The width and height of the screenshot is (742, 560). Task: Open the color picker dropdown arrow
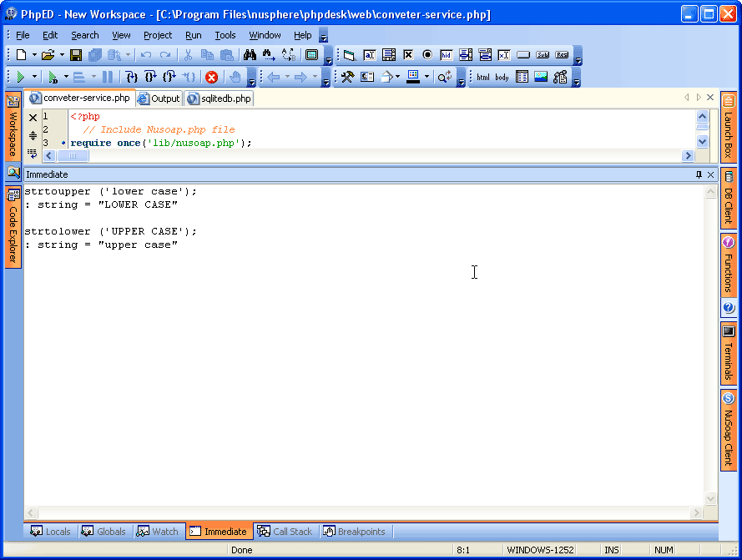point(427,78)
